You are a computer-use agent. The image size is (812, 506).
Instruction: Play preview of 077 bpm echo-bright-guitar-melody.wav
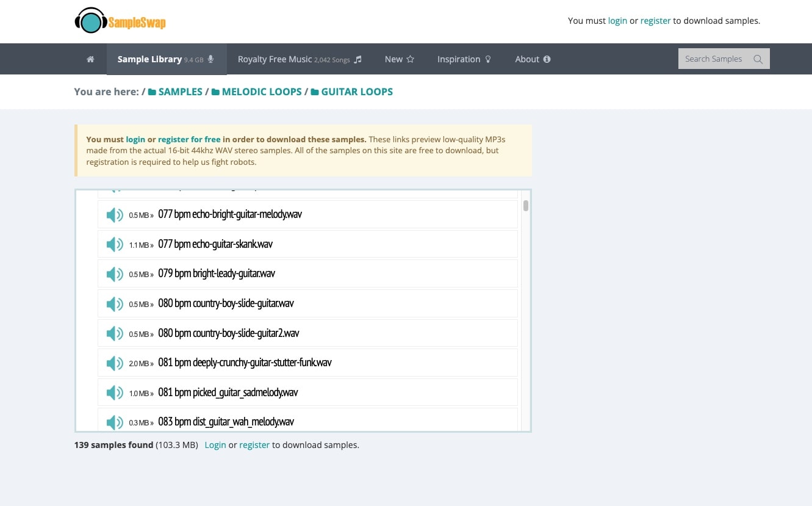[x=115, y=215]
